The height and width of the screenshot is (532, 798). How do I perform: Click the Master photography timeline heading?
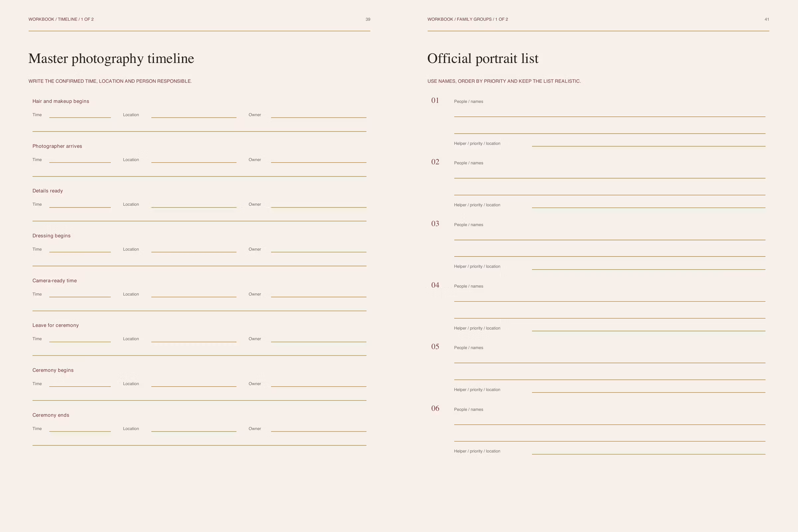click(111, 59)
